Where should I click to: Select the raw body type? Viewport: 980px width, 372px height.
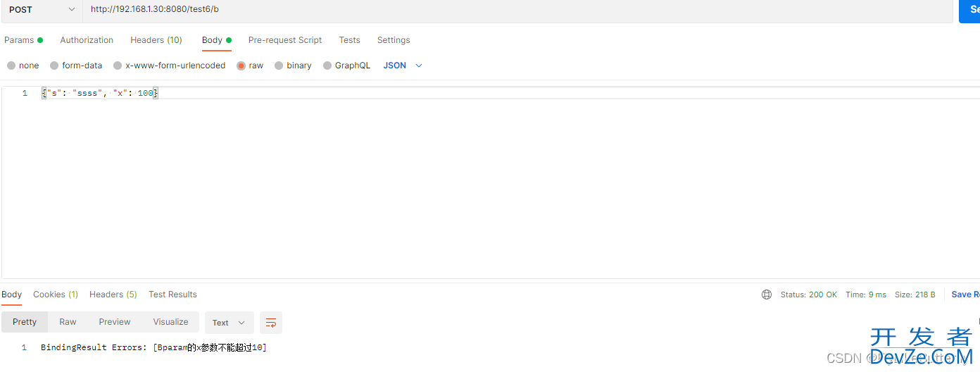(250, 66)
